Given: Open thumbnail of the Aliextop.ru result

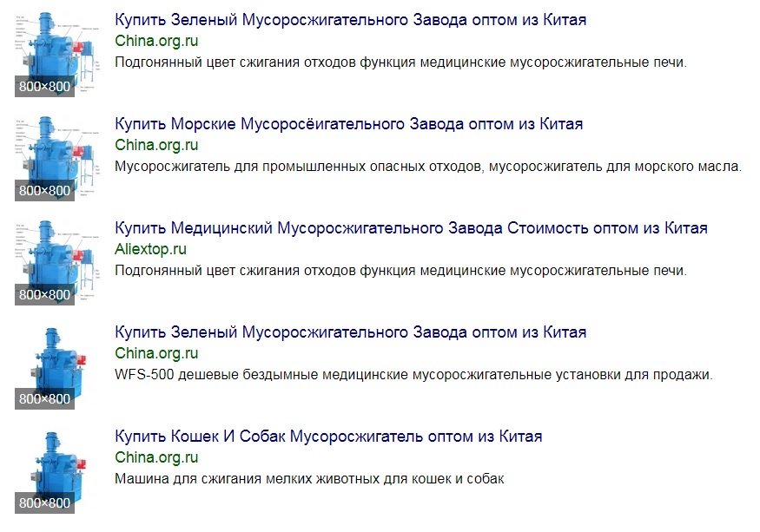Looking at the screenshot, I should (x=57, y=261).
